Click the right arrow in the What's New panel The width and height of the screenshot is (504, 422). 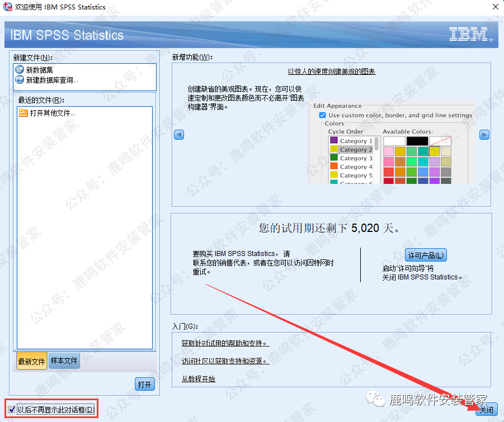(x=484, y=135)
